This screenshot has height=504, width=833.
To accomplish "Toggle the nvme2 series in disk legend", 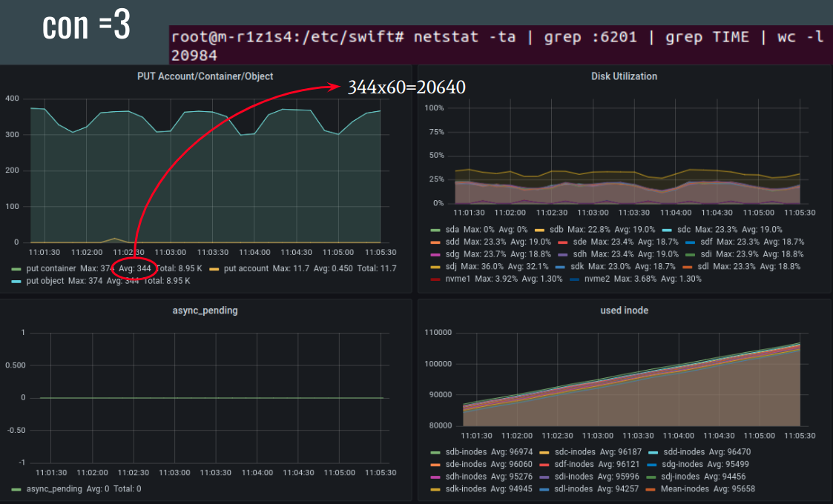I will 598,279.
